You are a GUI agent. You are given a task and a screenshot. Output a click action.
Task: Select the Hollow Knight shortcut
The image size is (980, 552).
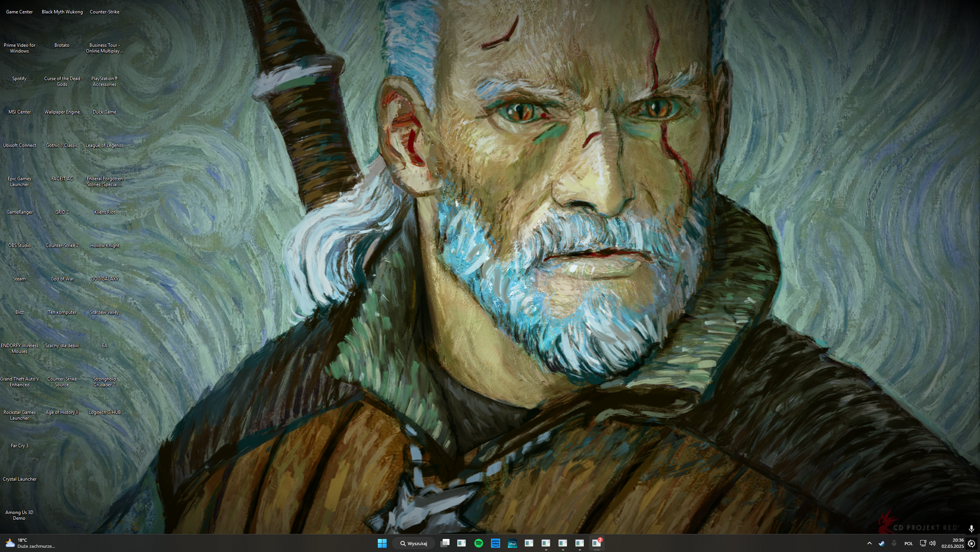104,246
